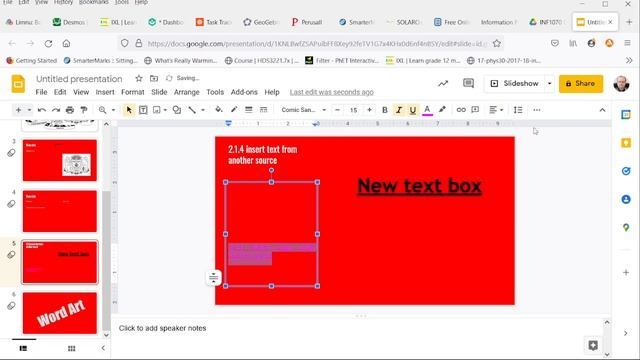Open the Format menu

[133, 92]
